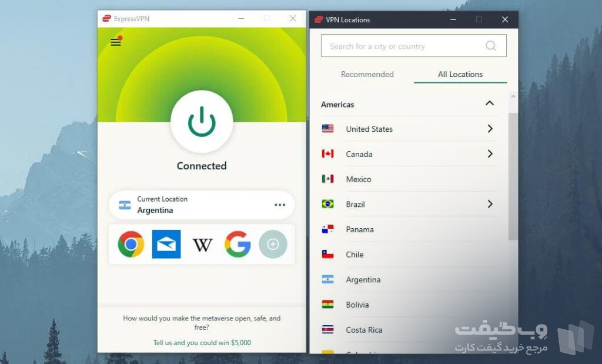The width and height of the screenshot is (602, 364).
Task: Click the Americas section header
Action: 409,104
